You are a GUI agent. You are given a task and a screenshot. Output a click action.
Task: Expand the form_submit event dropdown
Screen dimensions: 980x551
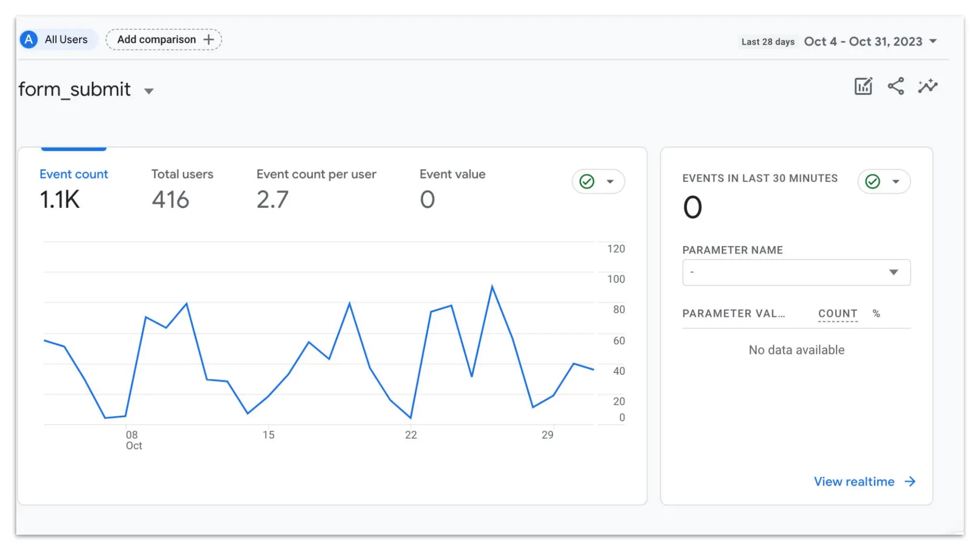[x=149, y=91]
